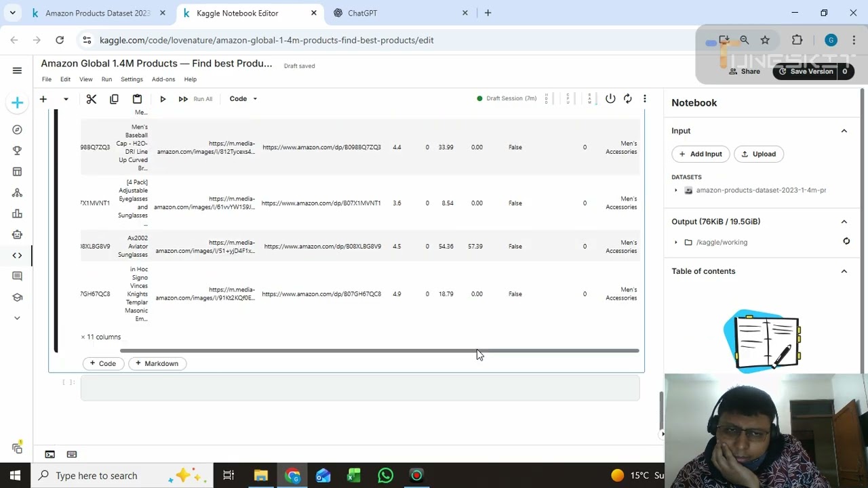Image resolution: width=868 pixels, height=488 pixels.
Task: Click the Windows search box
Action: pos(122,476)
